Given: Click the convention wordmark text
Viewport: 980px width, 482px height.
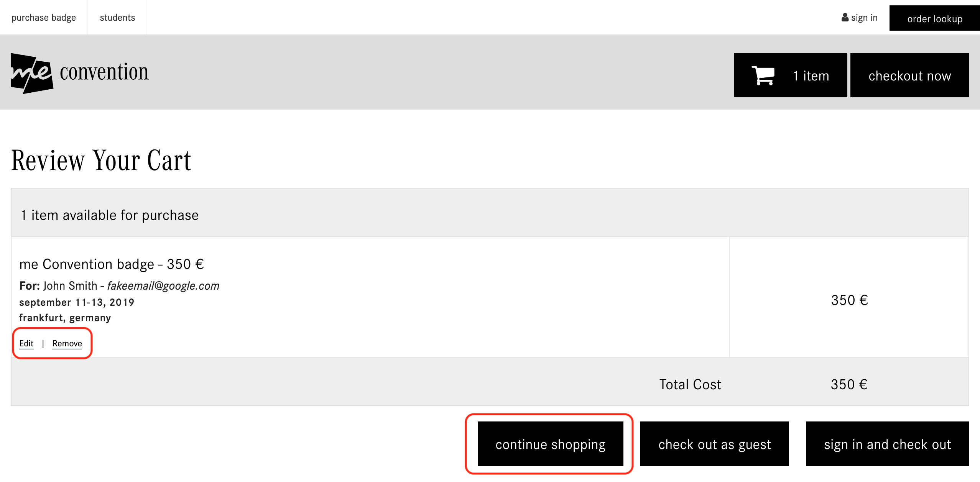Looking at the screenshot, I should (x=104, y=72).
